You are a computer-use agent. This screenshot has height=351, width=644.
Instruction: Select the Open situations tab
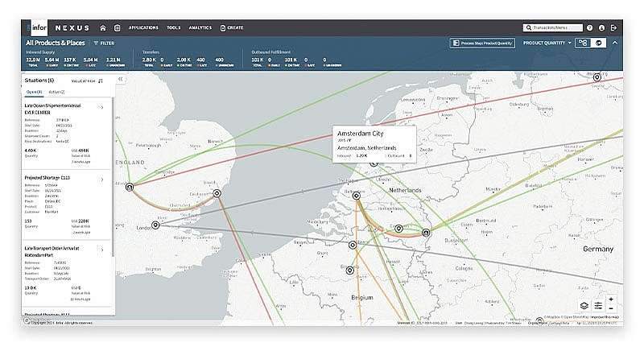pyautogui.click(x=34, y=92)
